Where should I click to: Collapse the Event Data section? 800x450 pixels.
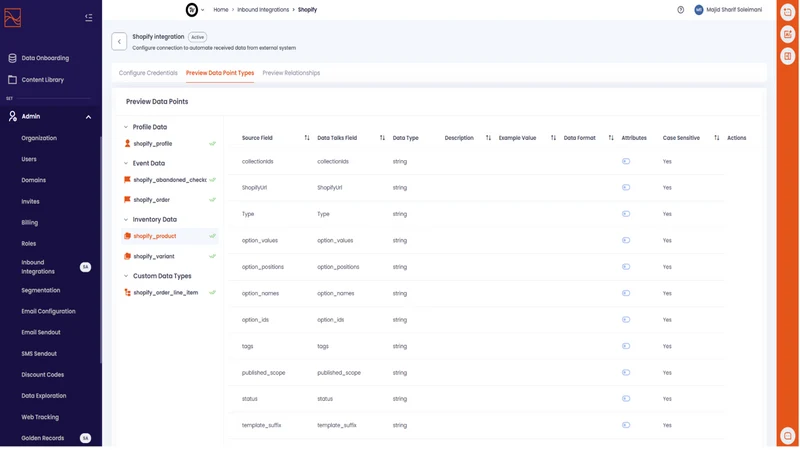[x=126, y=163]
